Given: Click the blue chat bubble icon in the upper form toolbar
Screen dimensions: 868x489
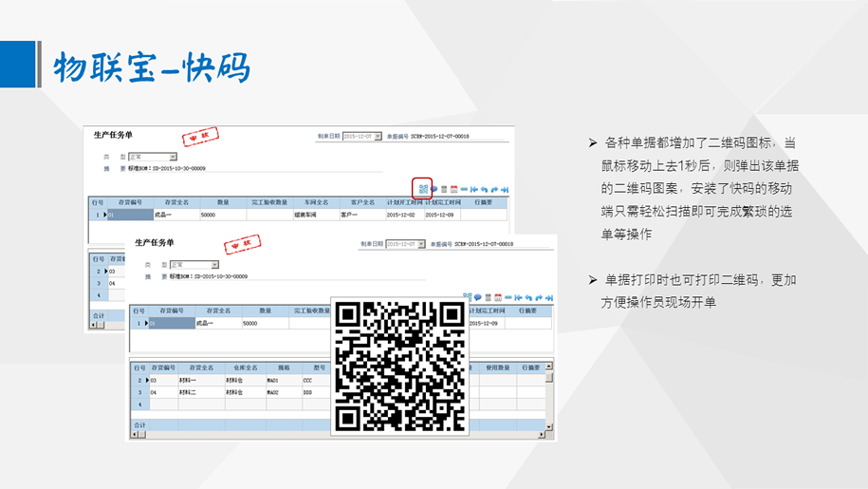Looking at the screenshot, I should pos(434,190).
